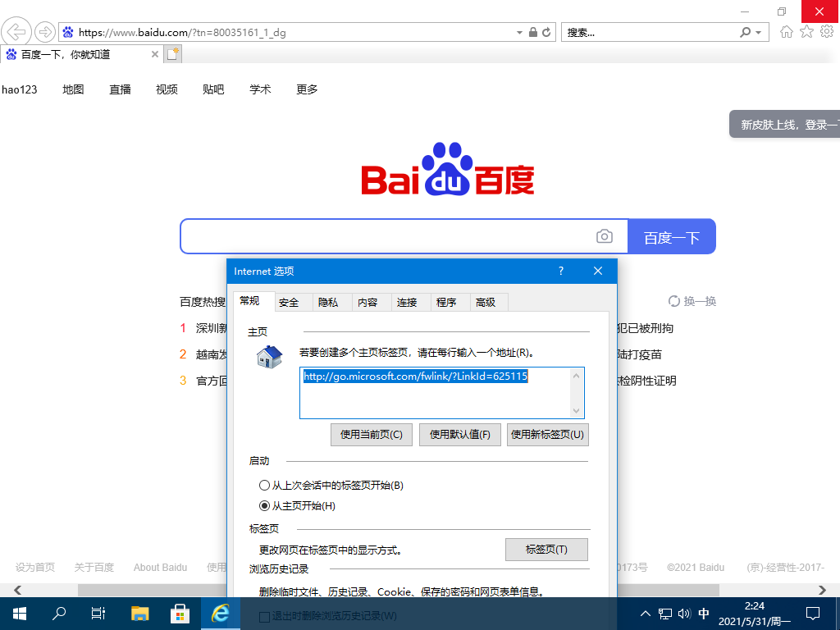Screen dimensions: 840x630
Task: Open Internet Explorer from the taskbar
Action: tap(219, 613)
